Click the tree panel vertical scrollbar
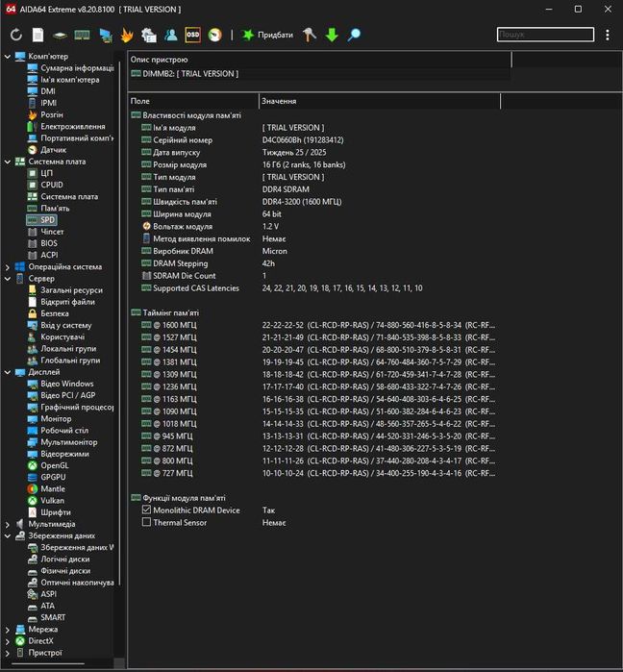This screenshot has width=623, height=672. point(119,321)
